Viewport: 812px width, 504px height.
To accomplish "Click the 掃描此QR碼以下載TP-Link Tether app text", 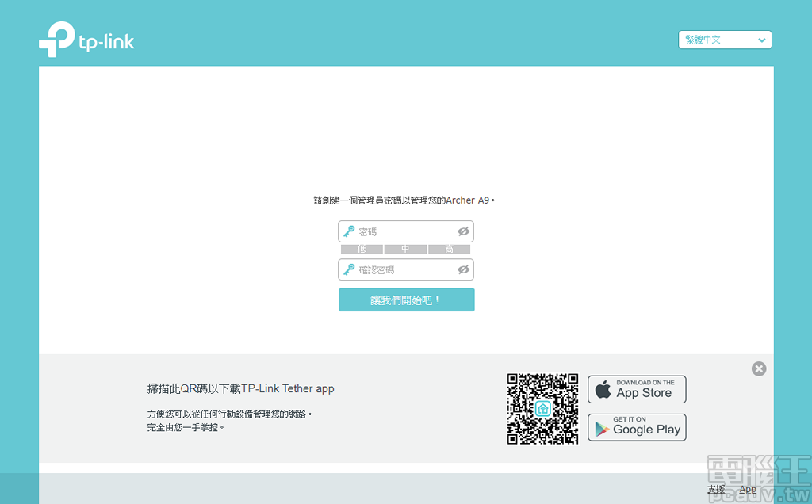I will pyautogui.click(x=241, y=388).
